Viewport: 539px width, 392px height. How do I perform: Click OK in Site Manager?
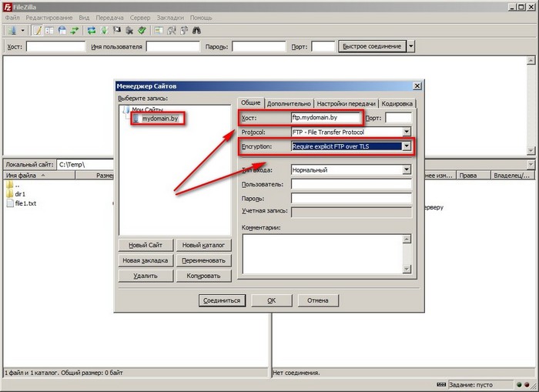(272, 300)
